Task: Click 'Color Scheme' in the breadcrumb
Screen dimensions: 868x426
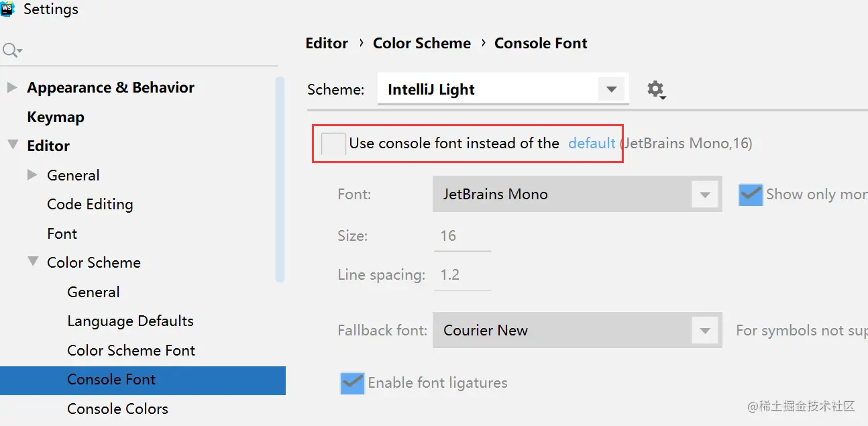Action: (x=422, y=43)
